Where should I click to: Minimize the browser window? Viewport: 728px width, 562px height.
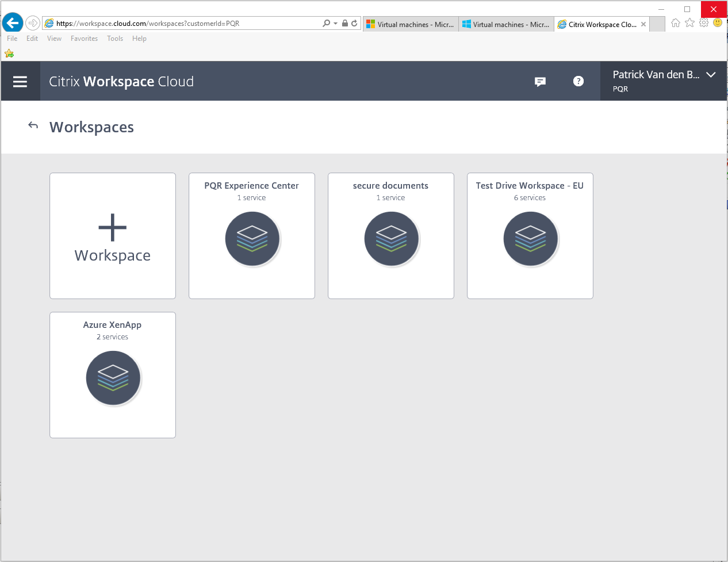pos(661,9)
